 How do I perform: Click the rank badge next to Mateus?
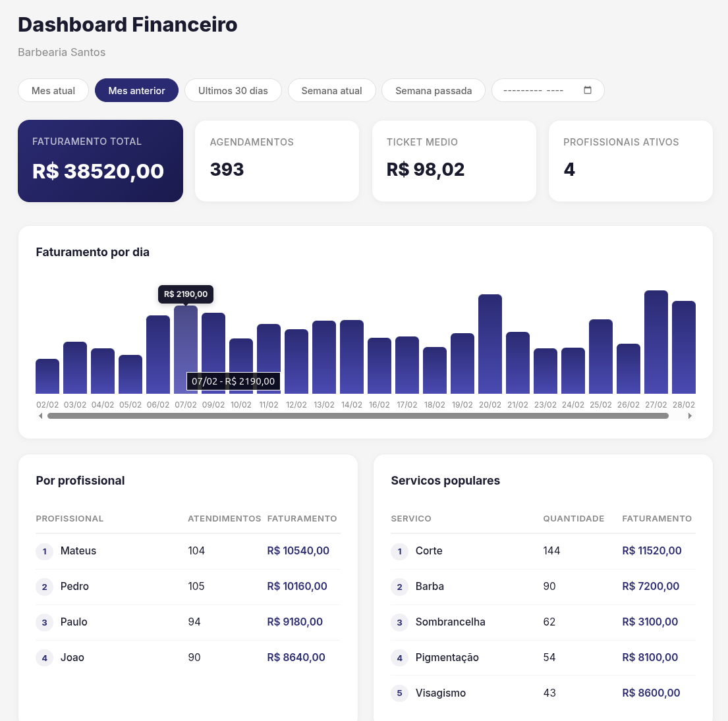44,551
